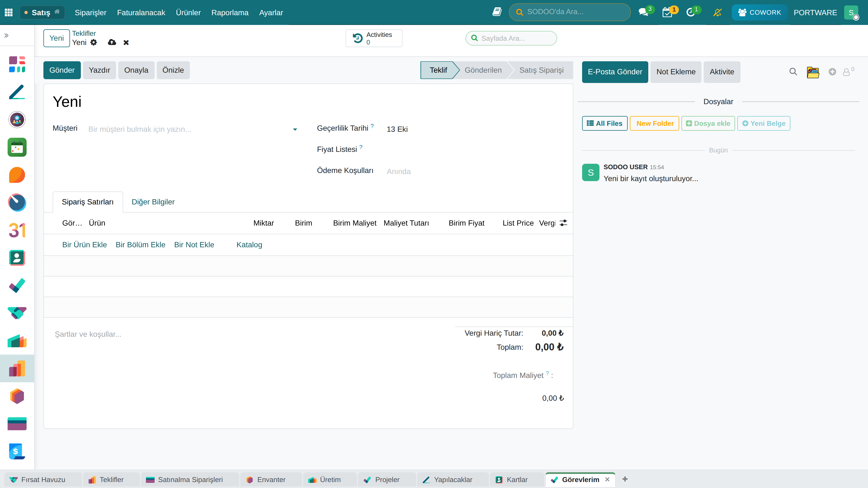Open the orange discuss app in sidebar

17,175
